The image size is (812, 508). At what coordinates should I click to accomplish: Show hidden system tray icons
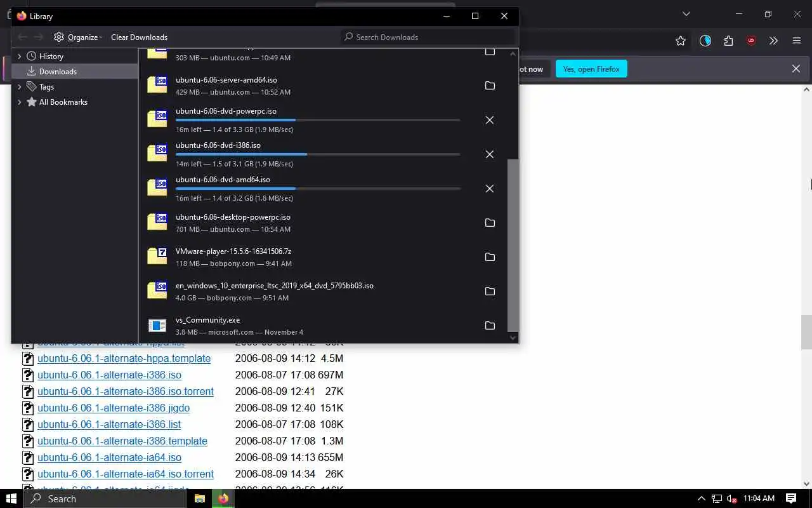pyautogui.click(x=701, y=498)
